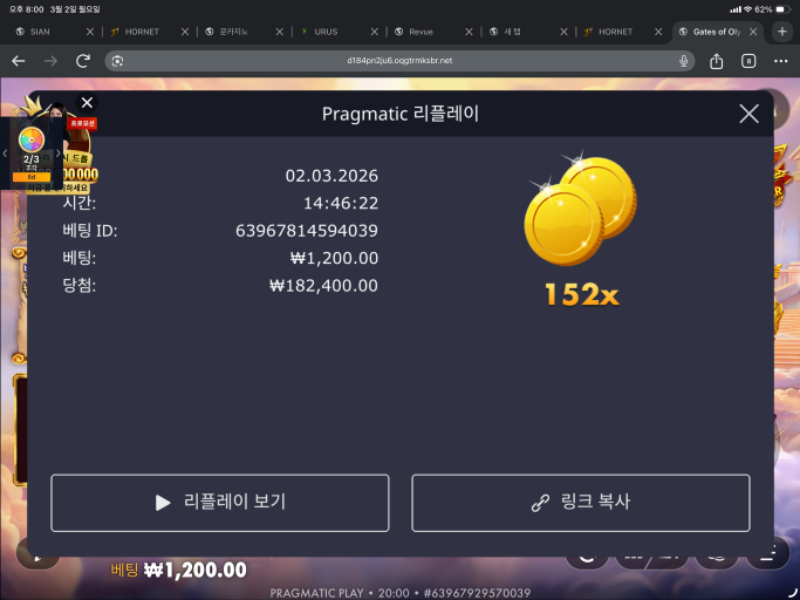Go back with the browser back arrow
The width and height of the screenshot is (800, 600).
click(x=18, y=61)
